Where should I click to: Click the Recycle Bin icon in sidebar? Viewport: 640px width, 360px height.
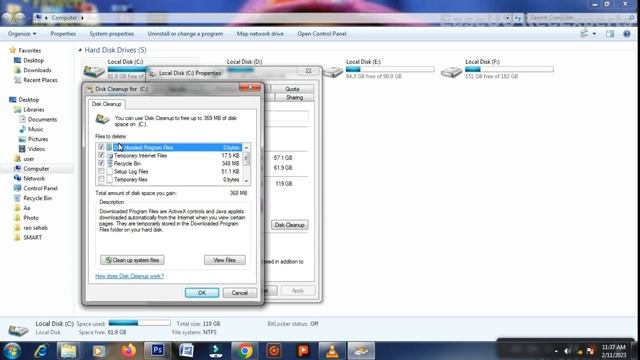(17, 198)
